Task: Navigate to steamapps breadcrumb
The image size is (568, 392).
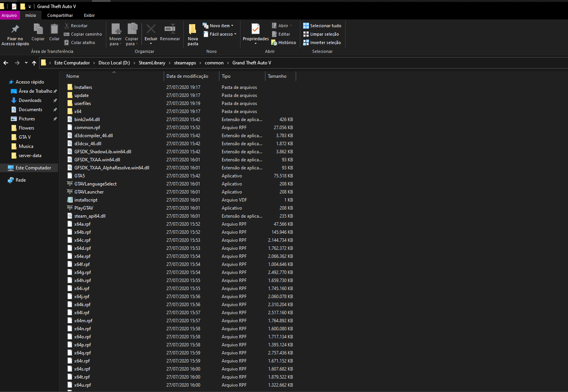Action: (185, 63)
